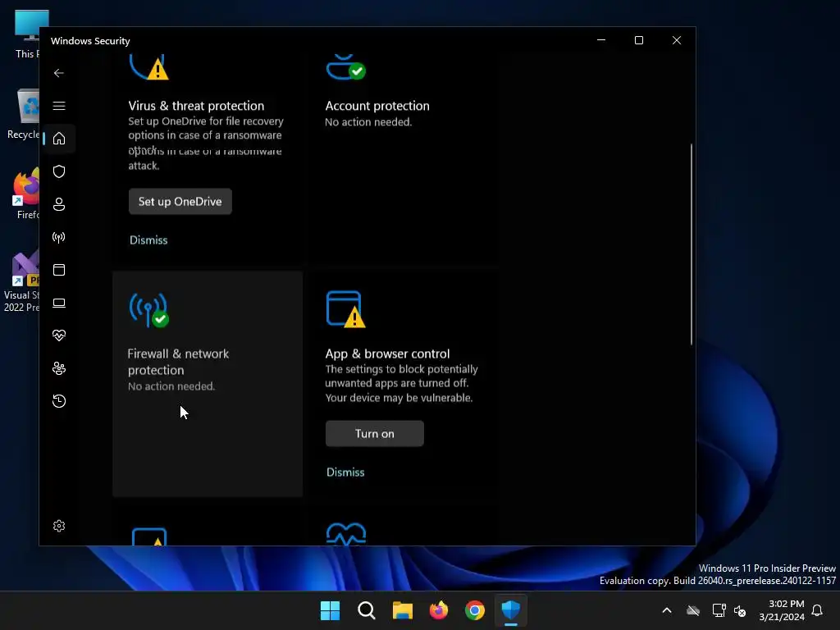Minimize the Windows Security window
This screenshot has width=840, height=630.
[601, 40]
